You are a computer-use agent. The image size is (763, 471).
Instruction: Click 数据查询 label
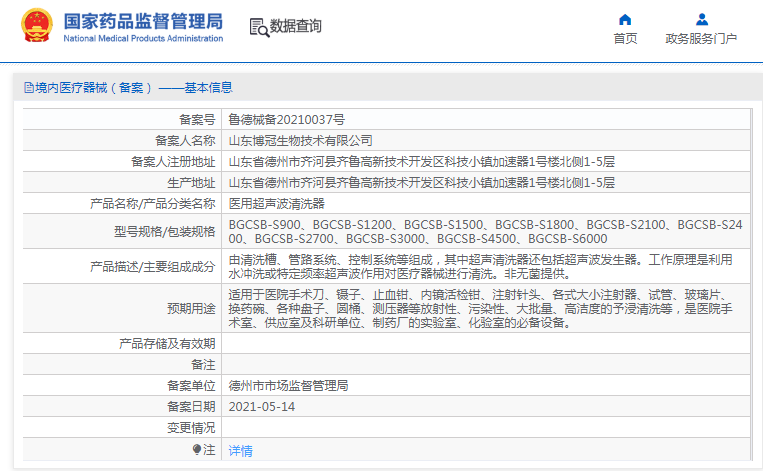296,26
